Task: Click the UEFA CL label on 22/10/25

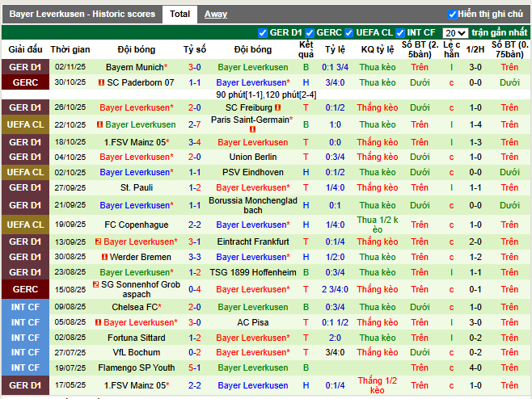Action: coord(25,124)
